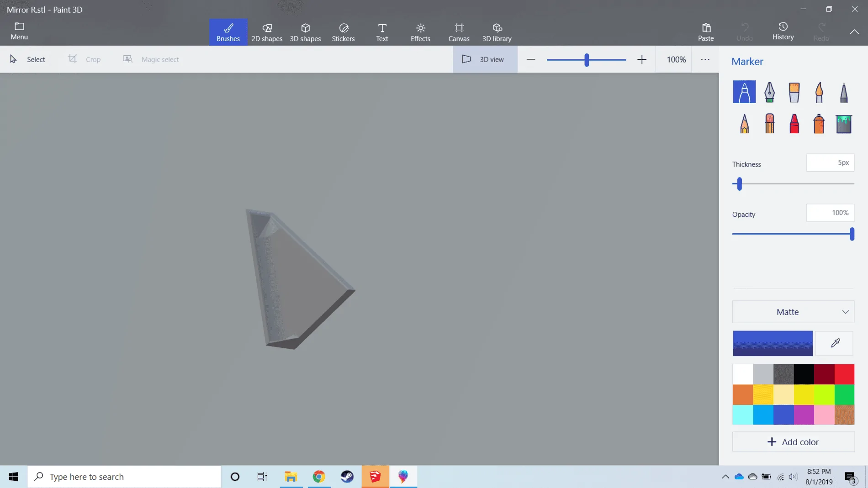
Task: Select the Marker brush
Action: click(x=744, y=92)
